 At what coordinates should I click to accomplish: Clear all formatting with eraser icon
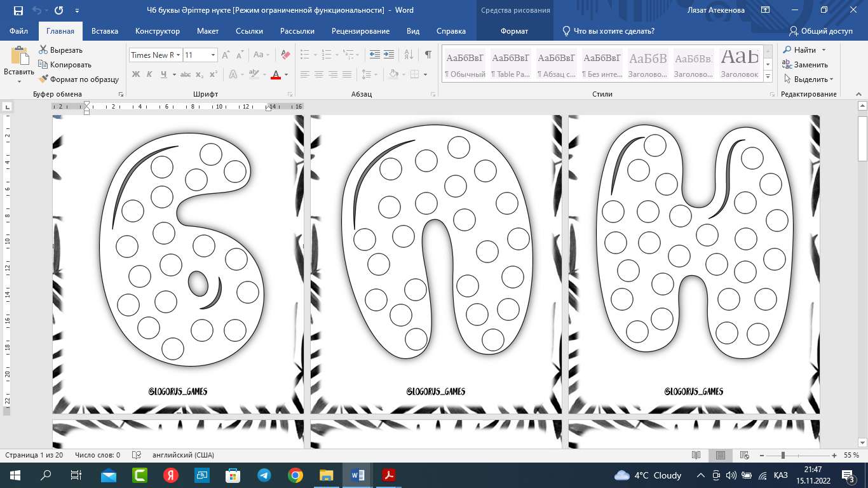pyautogui.click(x=285, y=55)
